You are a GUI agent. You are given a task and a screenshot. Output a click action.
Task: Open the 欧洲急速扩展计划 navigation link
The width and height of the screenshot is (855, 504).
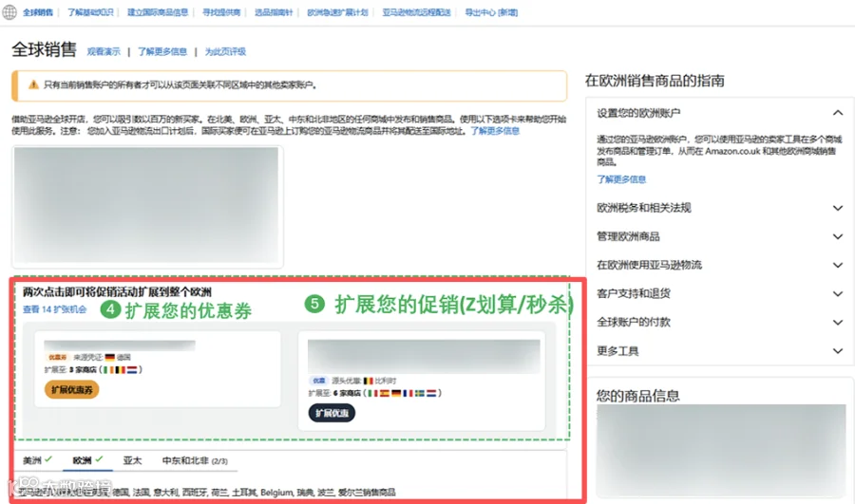coord(337,12)
